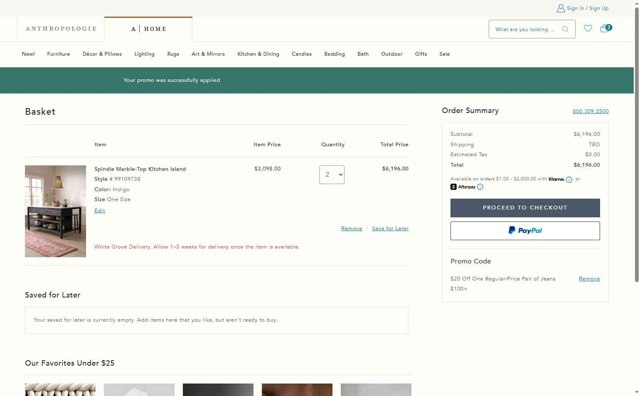The image size is (640, 396).
Task: Open the Outdoor menu
Action: pos(391,54)
